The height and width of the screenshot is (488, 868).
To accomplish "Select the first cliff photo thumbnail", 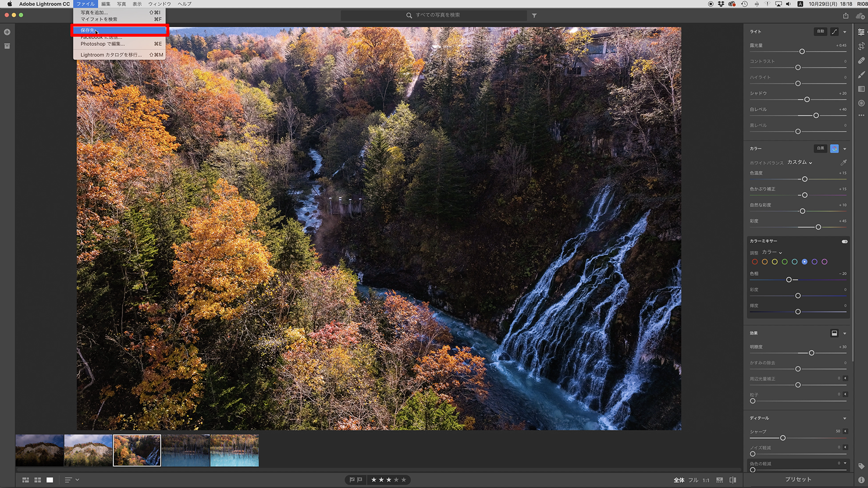I will coord(40,450).
